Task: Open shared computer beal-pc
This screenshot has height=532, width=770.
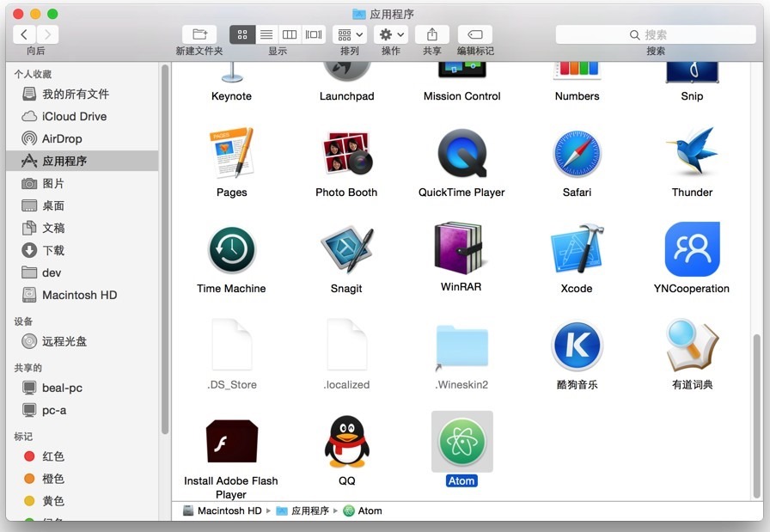Action: 82,388
